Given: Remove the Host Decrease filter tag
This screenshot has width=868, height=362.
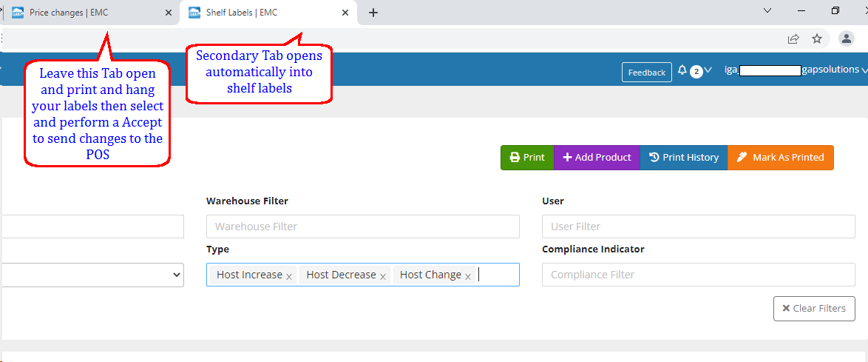Looking at the screenshot, I should point(383,276).
